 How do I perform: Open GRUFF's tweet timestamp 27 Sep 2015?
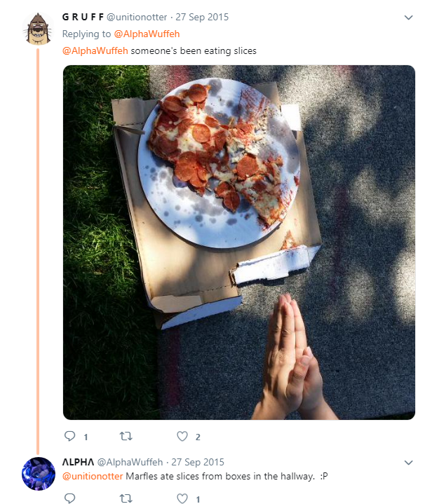(x=203, y=17)
